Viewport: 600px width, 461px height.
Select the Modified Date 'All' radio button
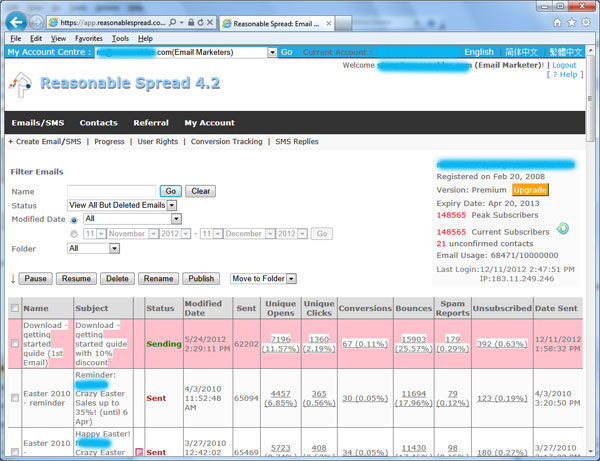[x=74, y=220]
